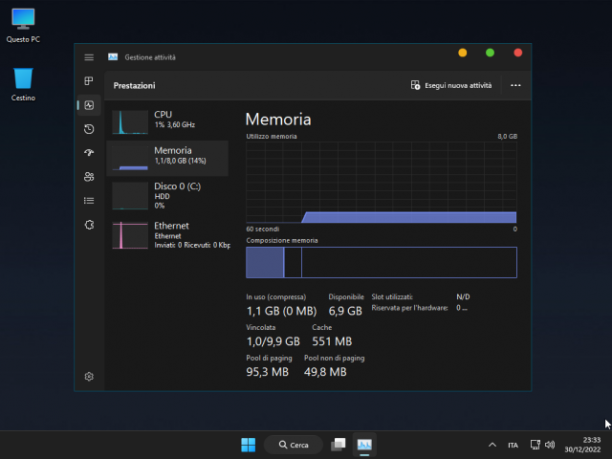Open the App history icon in sidebar
This screenshot has width=612, height=459.
tap(89, 129)
